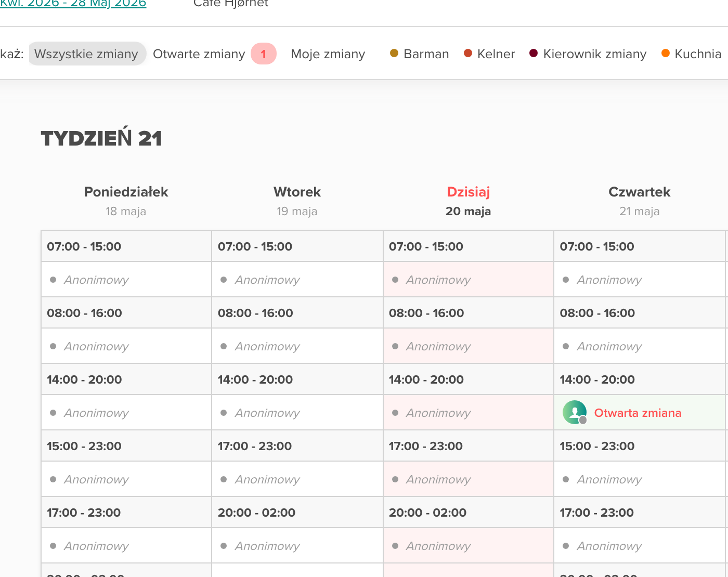Open Tuesday's 08:00 - 16:00 Anonimowy shift
This screenshot has width=728, height=577.
[297, 346]
